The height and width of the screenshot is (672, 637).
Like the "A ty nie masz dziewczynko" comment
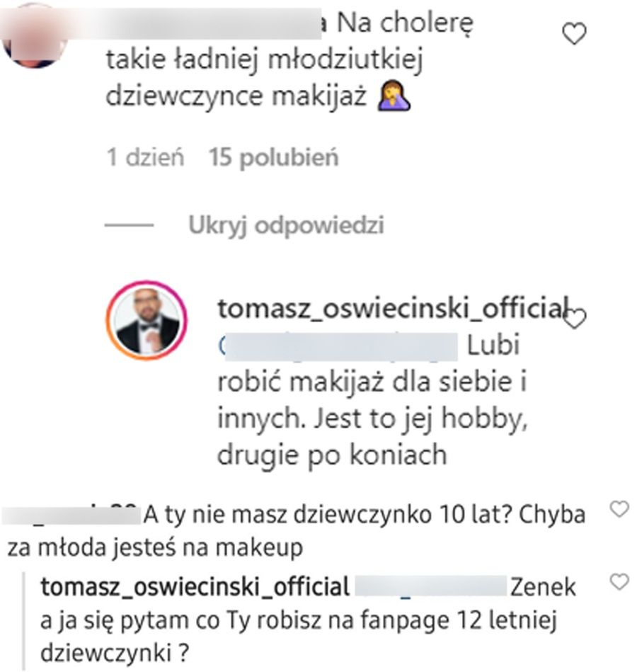[x=619, y=509]
